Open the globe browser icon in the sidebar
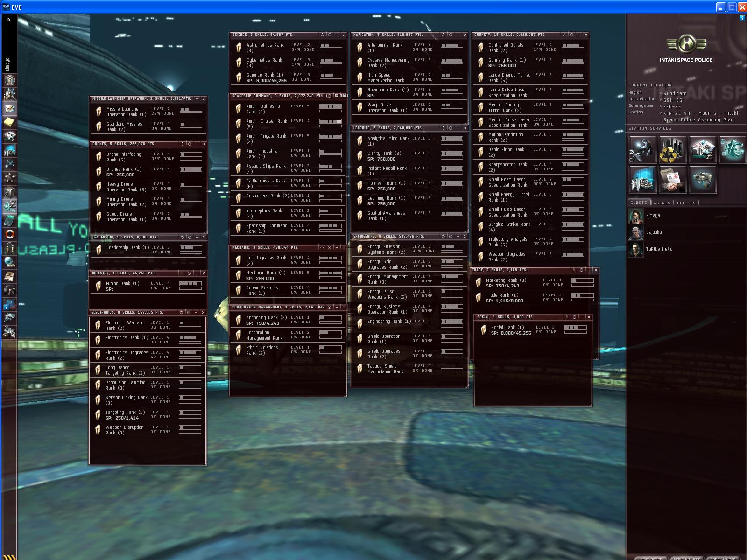 pos(10,262)
